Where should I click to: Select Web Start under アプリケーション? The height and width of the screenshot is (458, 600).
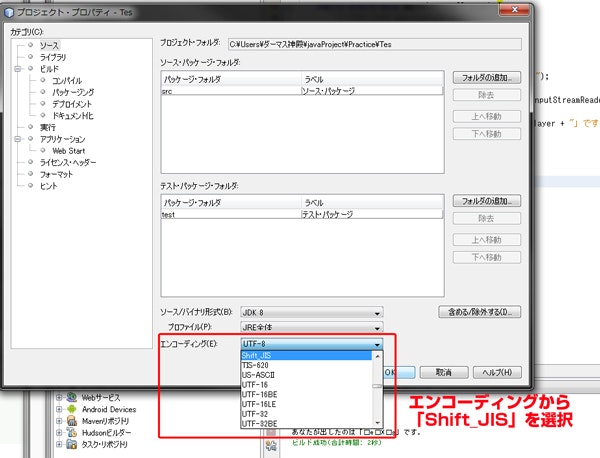pos(68,151)
